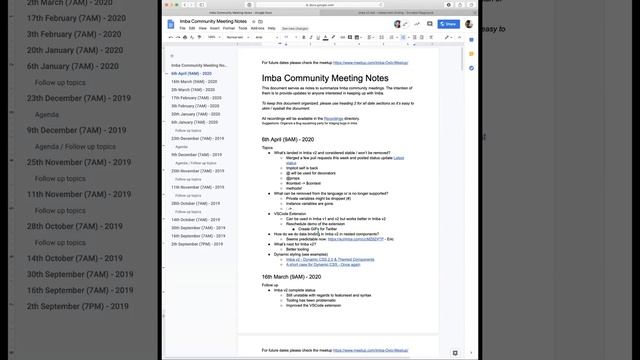Toggle italic formatting

(311, 37)
